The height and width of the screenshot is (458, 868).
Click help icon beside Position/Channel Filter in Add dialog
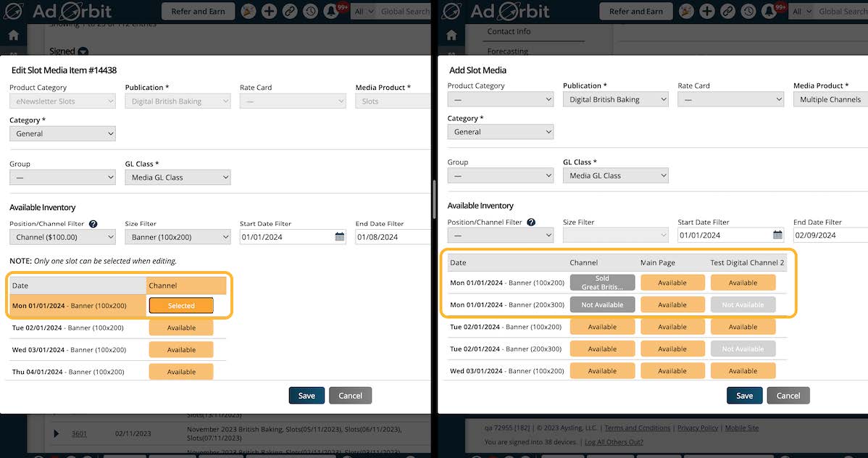point(531,222)
